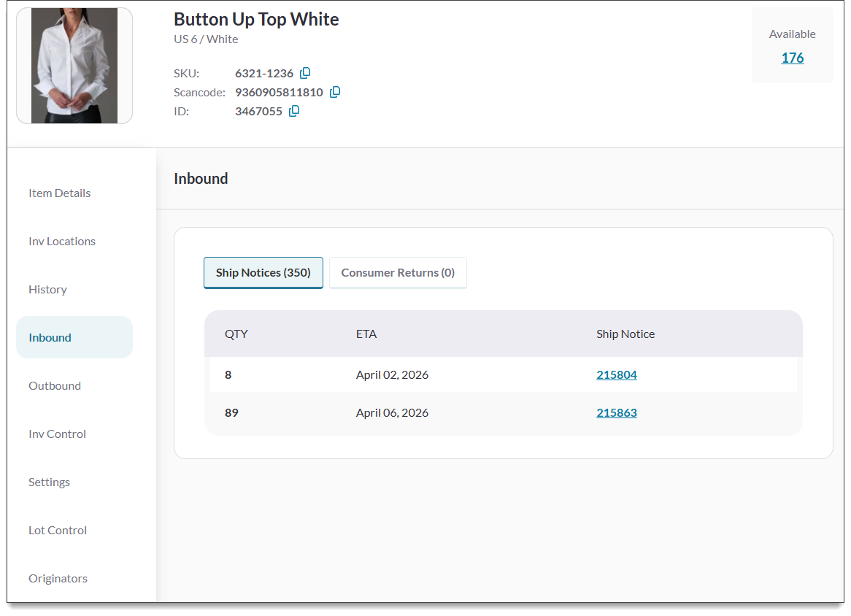Copy the Scancode number to clipboard
Screen dimensions: 851x616
pyautogui.click(x=335, y=92)
